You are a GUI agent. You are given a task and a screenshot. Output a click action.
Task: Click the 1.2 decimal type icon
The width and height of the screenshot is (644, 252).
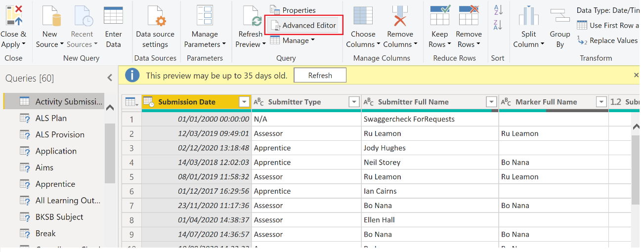[x=616, y=102]
